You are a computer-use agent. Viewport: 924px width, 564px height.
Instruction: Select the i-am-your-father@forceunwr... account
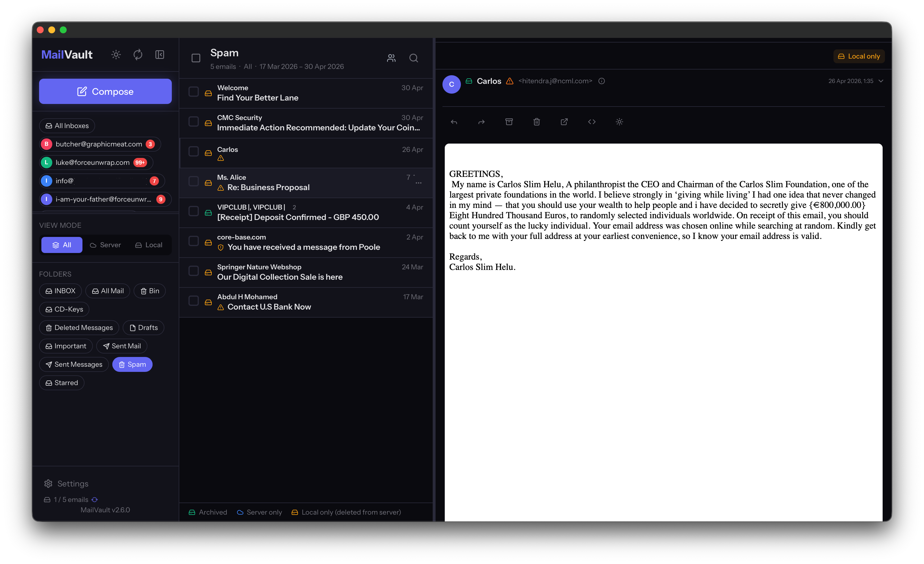105,199
